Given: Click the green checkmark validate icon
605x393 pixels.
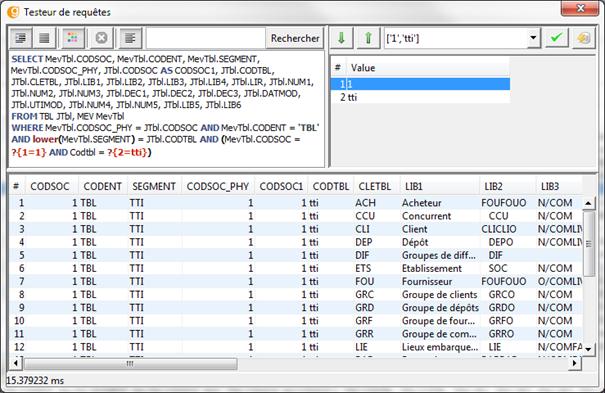Looking at the screenshot, I should click(556, 38).
